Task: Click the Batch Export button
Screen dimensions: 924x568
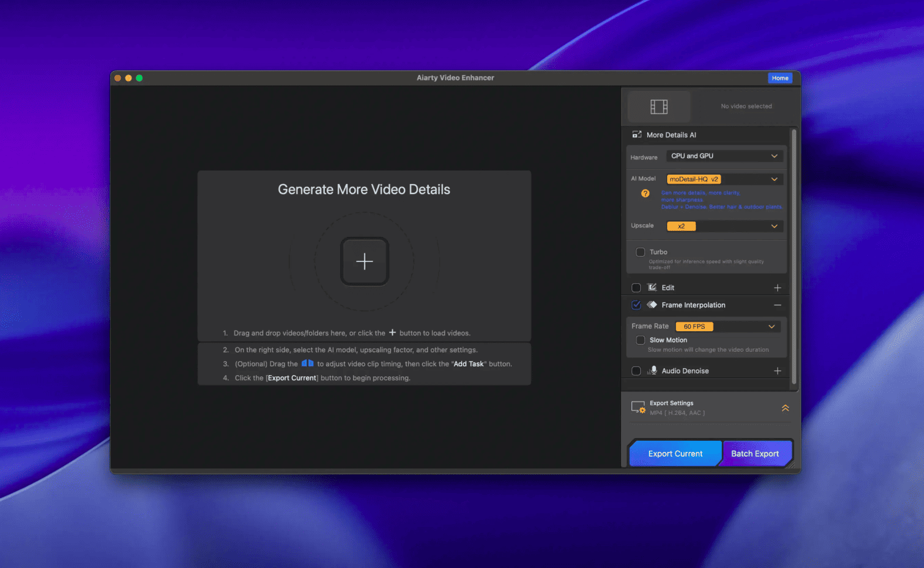Action: (x=755, y=454)
